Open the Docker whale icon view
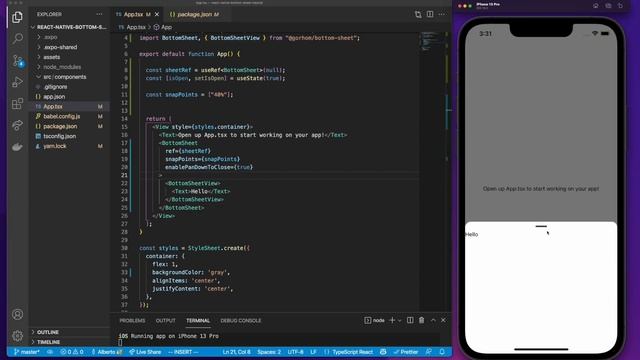Viewport: 640px width, 360px height. [x=17, y=147]
